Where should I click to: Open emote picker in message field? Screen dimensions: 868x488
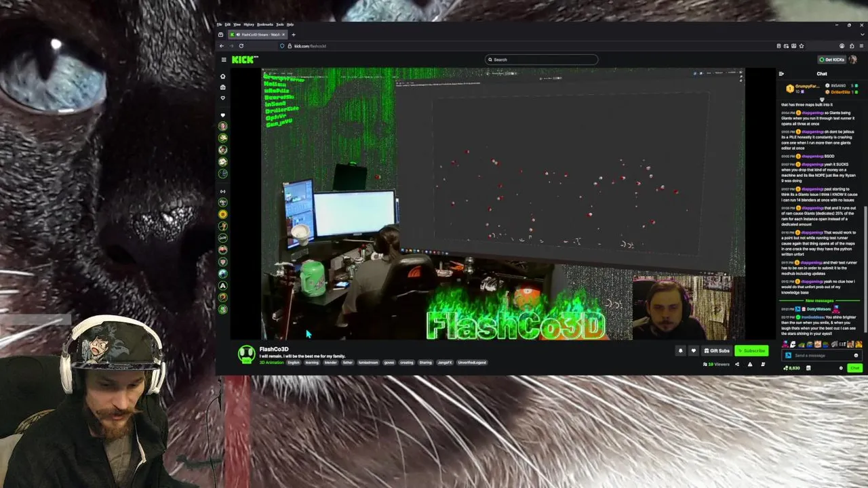click(856, 355)
